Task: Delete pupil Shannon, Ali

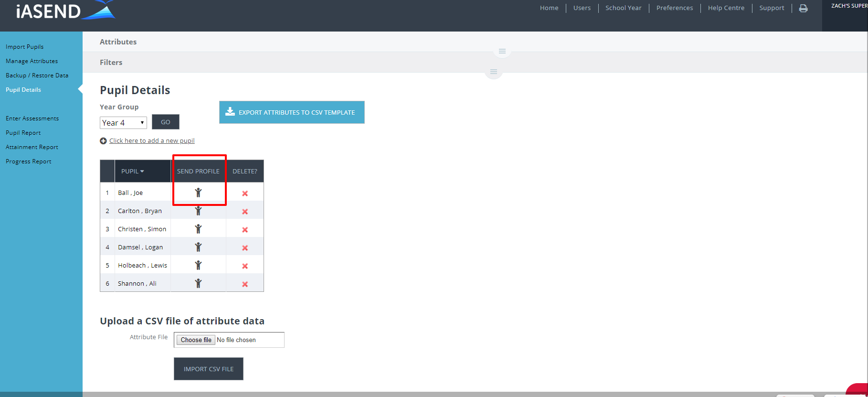Action: (245, 284)
